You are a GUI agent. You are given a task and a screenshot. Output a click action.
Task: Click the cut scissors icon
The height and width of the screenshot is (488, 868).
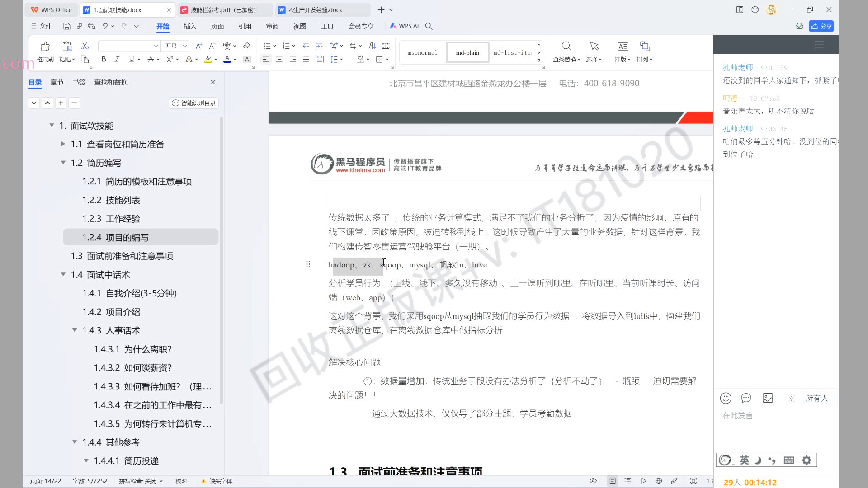click(85, 46)
